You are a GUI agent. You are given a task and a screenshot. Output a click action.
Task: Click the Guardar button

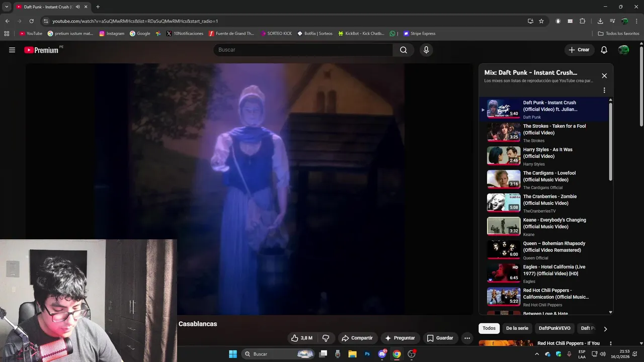(x=440, y=338)
